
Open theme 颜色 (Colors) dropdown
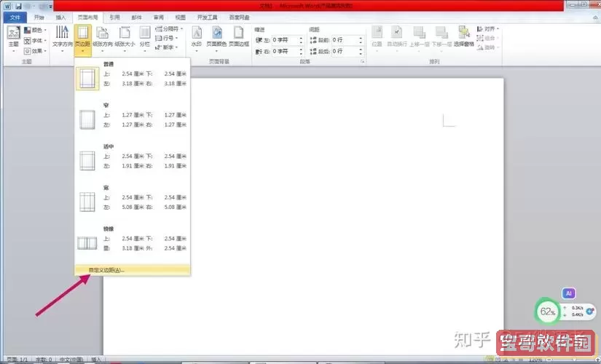(x=35, y=30)
